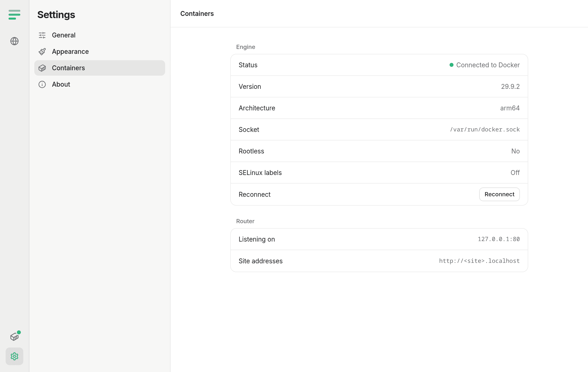This screenshot has height=372, width=588.
Task: Select the Containers settings section
Action: pos(100,68)
